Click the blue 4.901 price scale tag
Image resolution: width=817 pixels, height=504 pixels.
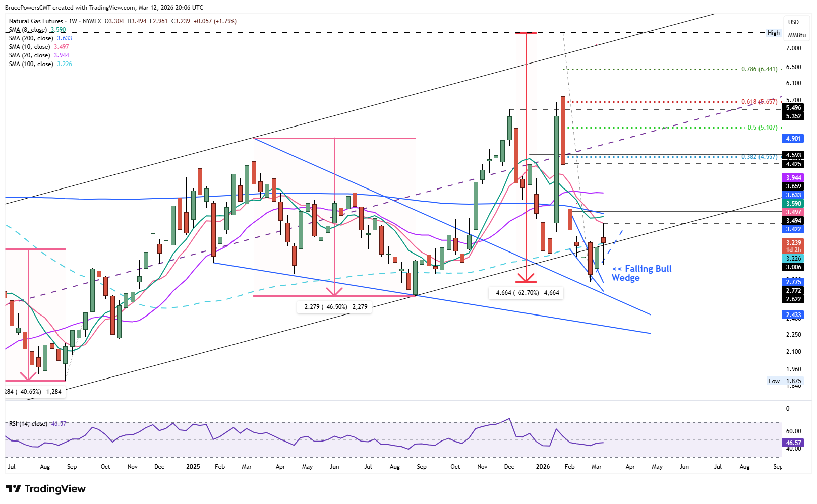tap(793, 139)
